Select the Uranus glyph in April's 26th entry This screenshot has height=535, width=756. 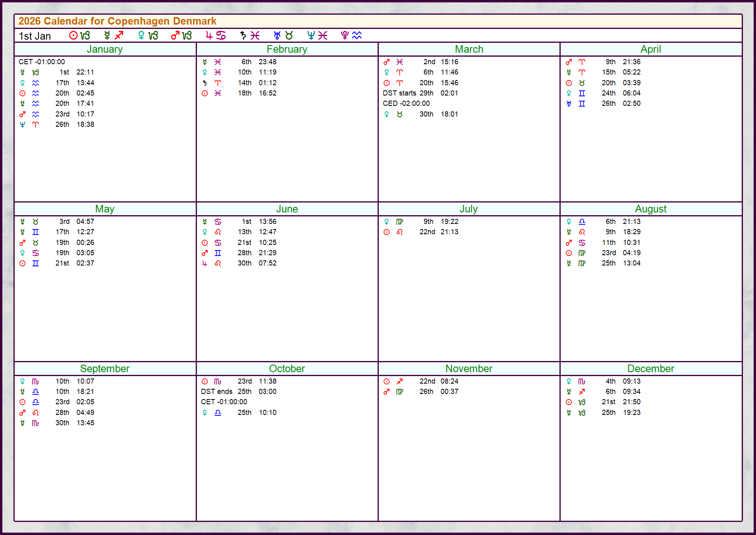coord(569,104)
